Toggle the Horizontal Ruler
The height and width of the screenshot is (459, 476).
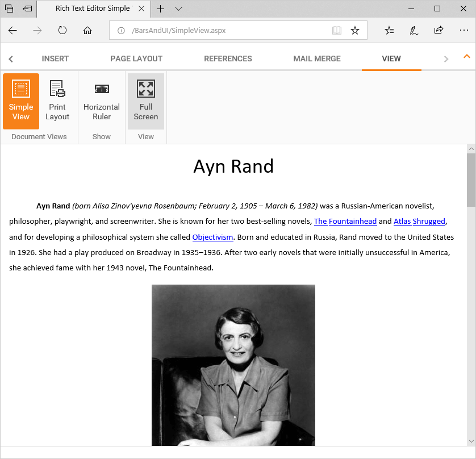(x=102, y=101)
